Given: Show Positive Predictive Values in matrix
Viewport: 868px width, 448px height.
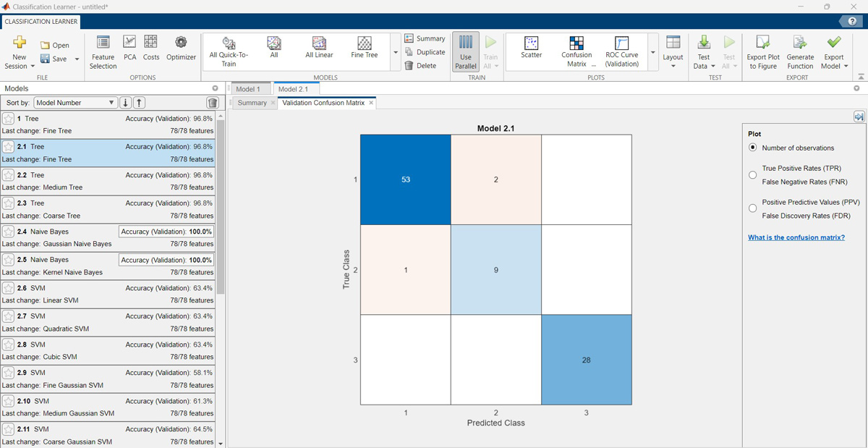Looking at the screenshot, I should (x=752, y=208).
